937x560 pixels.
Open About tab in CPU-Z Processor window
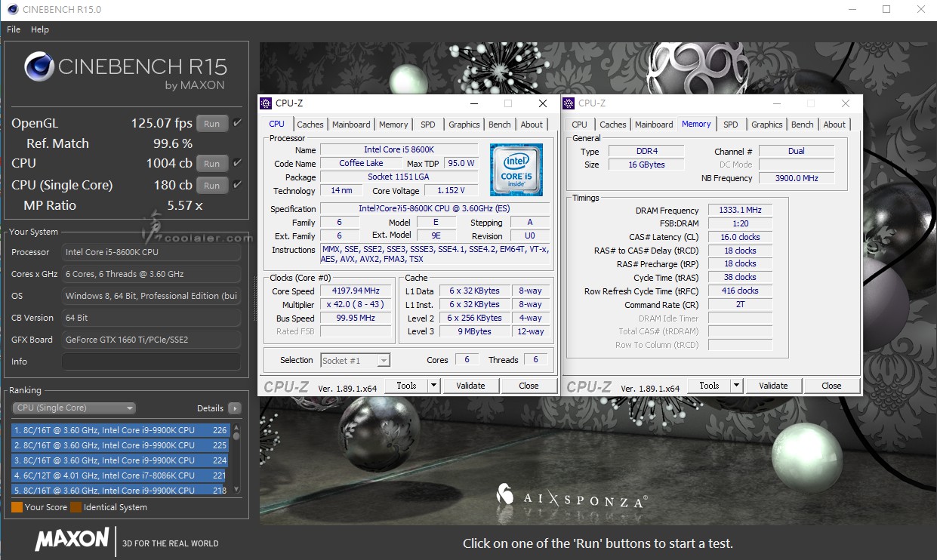point(532,125)
